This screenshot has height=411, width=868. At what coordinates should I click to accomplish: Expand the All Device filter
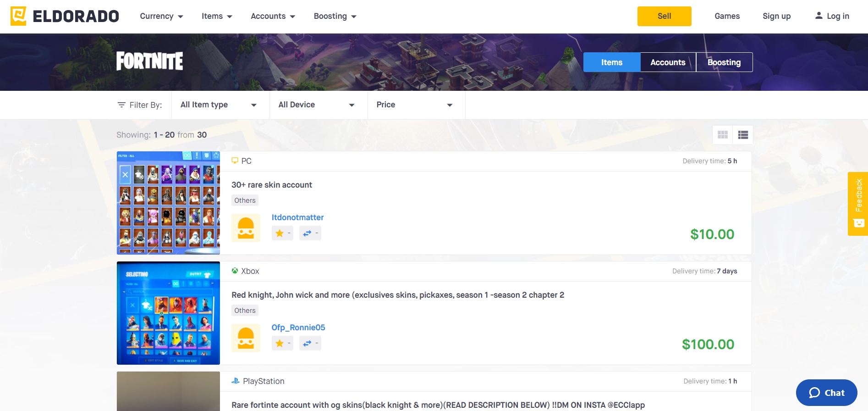click(319, 105)
